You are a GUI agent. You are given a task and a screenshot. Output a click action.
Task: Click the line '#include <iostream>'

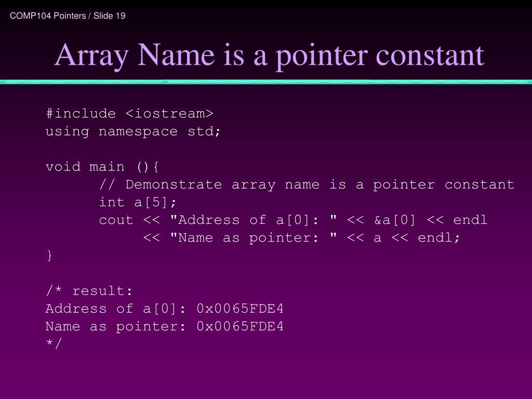click(x=129, y=113)
